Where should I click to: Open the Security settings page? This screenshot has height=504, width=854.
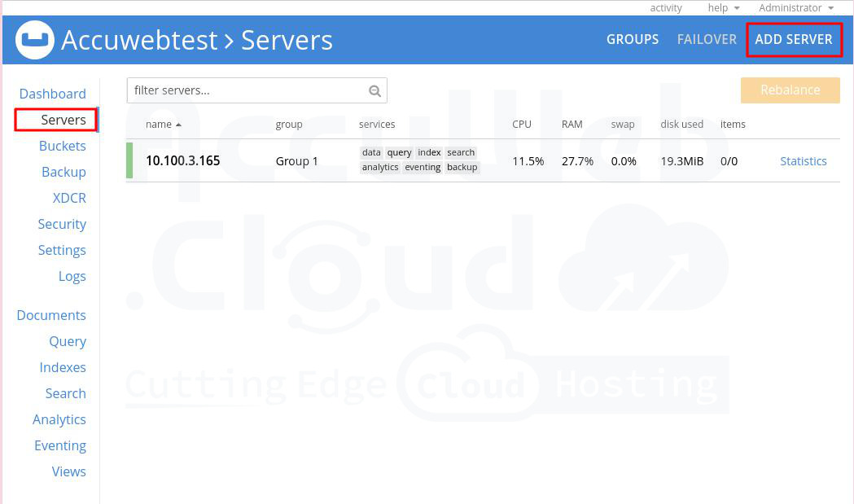click(62, 224)
